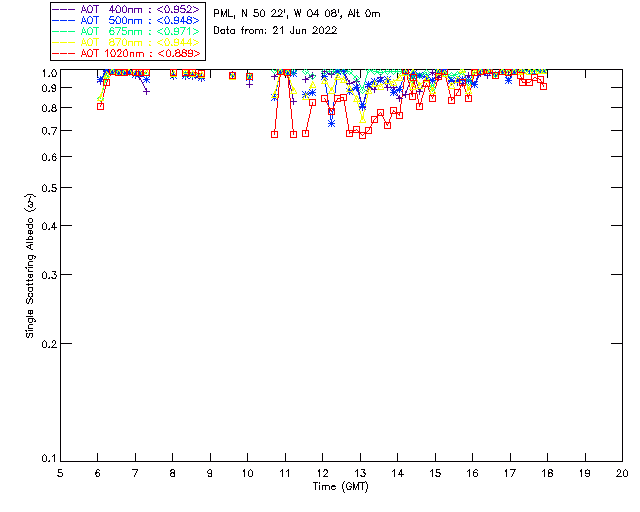The height and width of the screenshot is (512, 640).
Task: Click the purple plus marker near 0.88 after time 7
Action: [x=147, y=92]
